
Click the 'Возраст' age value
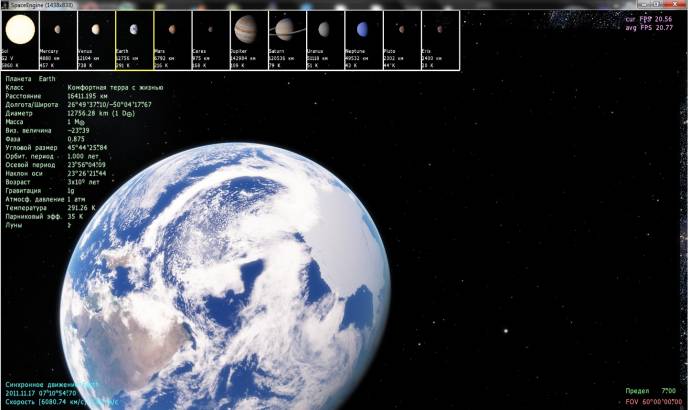84,182
